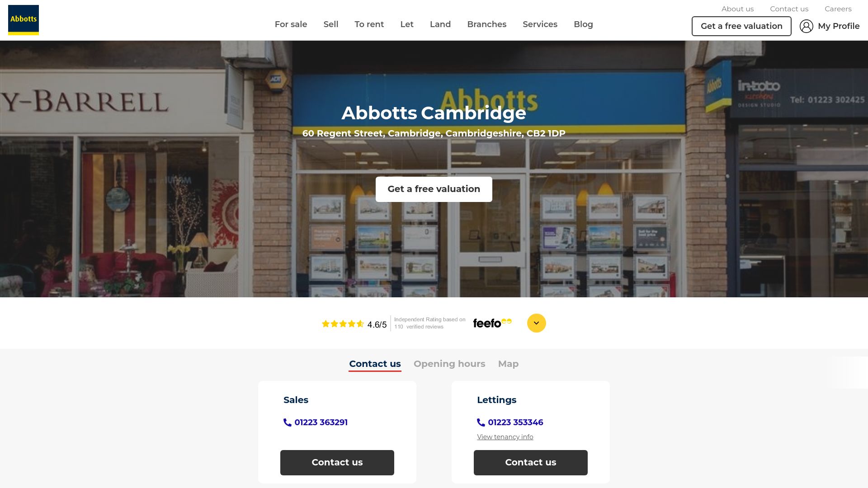868x488 pixels.
Task: Click the Abbotts logo icon top left
Action: tap(23, 20)
